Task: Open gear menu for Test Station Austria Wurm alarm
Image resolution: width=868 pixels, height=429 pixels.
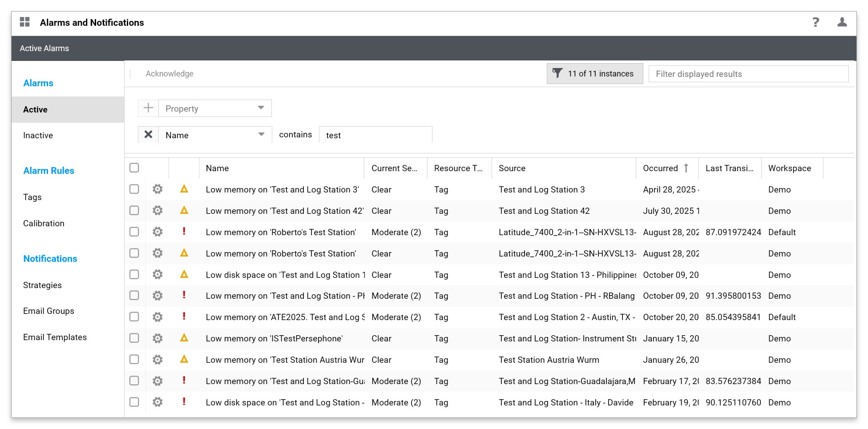Action: point(157,360)
